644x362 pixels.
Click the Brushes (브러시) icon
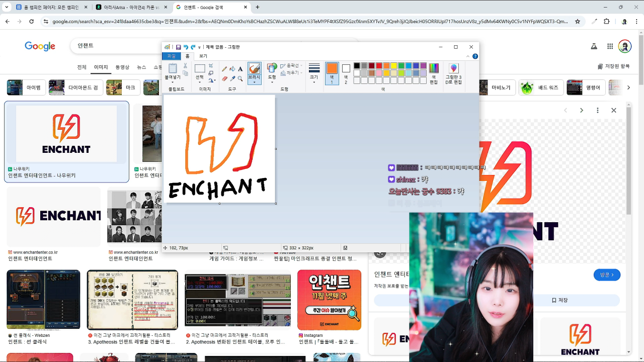(254, 68)
